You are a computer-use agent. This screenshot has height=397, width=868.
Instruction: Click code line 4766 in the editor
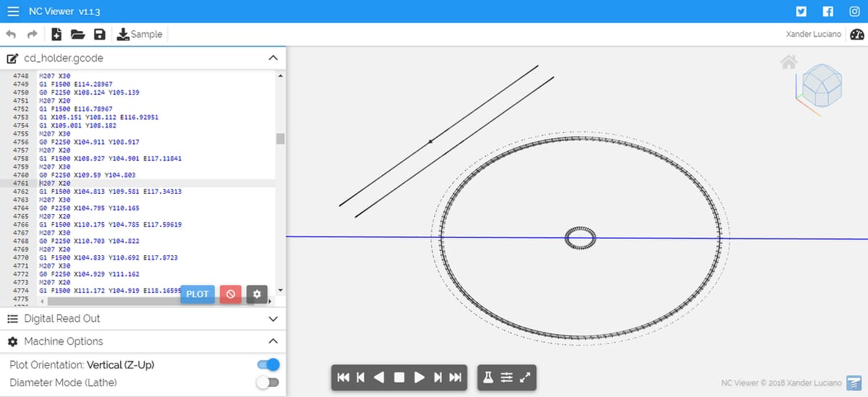click(110, 225)
